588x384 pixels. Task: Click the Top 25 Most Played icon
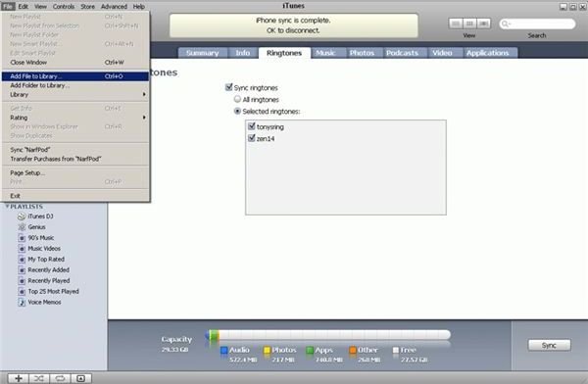(x=22, y=291)
